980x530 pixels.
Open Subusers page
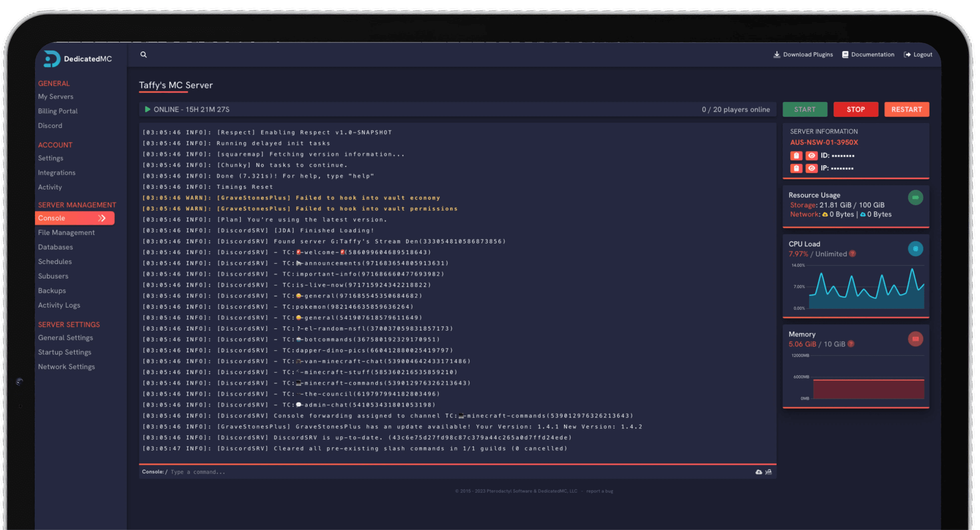(53, 276)
